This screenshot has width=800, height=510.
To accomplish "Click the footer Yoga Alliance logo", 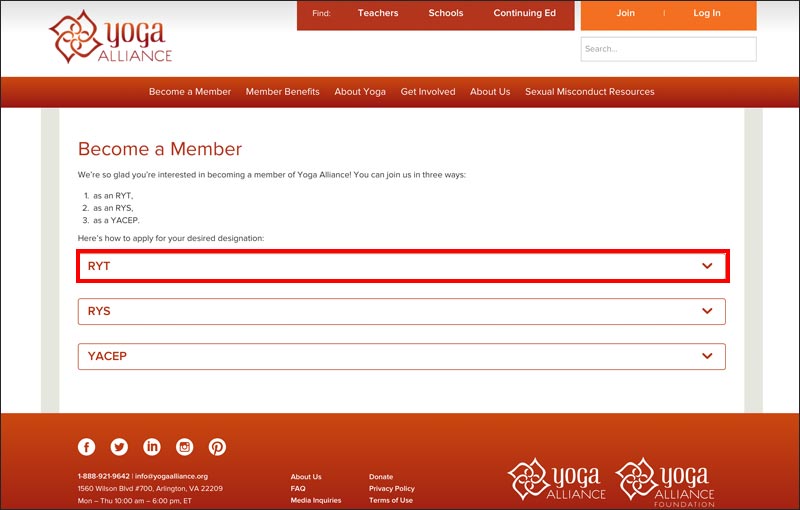I will tap(557, 479).
